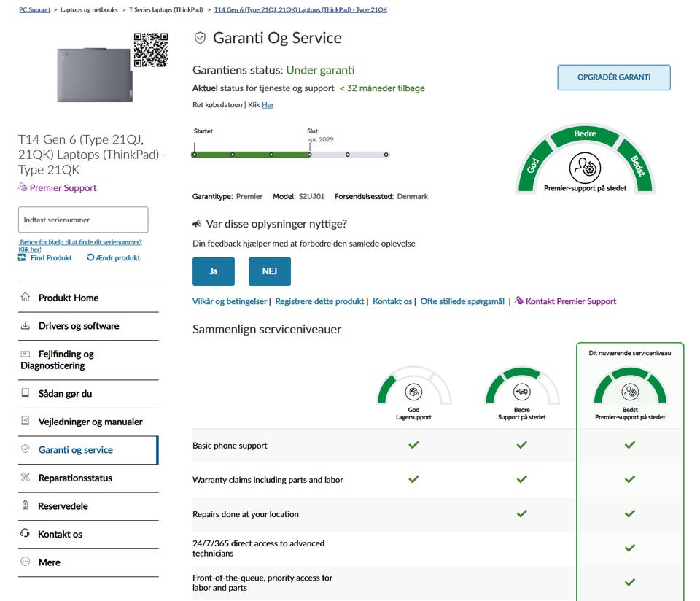Open Produkt Home in sidebar
The image size is (700, 601).
coord(88,298)
